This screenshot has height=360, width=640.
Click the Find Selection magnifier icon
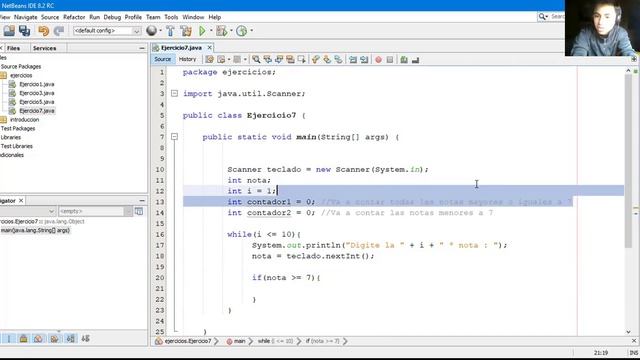pyautogui.click(x=256, y=60)
